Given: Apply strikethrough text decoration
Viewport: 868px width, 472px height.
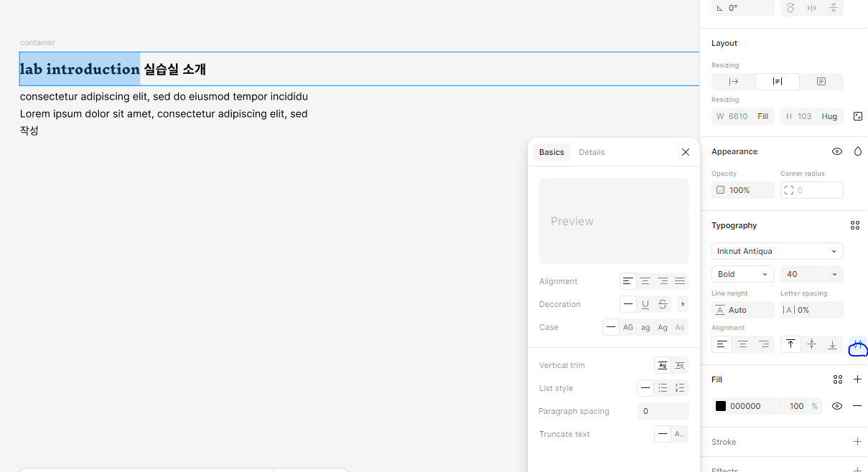Looking at the screenshot, I should pos(663,304).
